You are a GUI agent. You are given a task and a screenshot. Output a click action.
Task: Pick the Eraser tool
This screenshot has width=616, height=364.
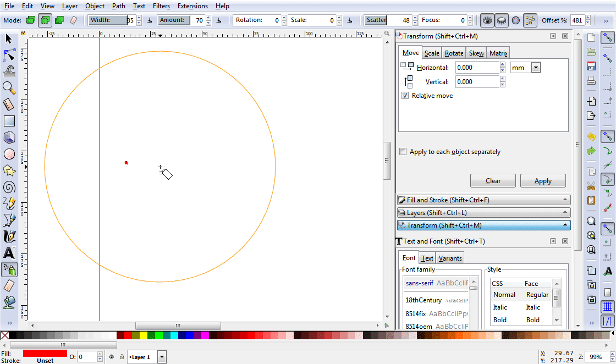[8, 286]
